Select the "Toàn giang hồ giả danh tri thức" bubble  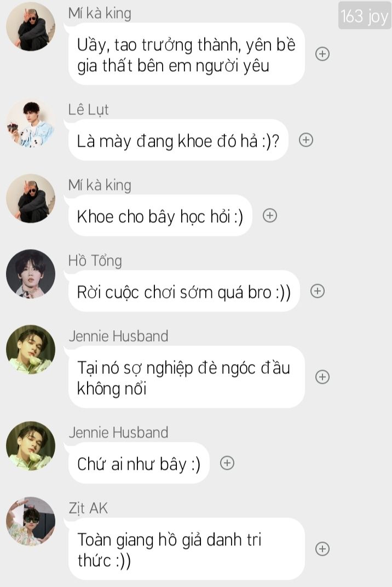187,549
